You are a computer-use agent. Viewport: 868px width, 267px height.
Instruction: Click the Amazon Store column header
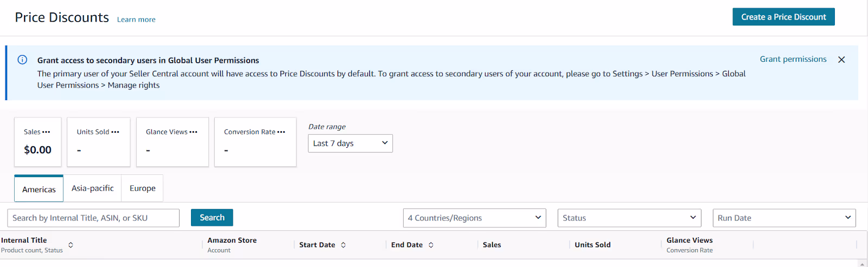click(x=232, y=240)
